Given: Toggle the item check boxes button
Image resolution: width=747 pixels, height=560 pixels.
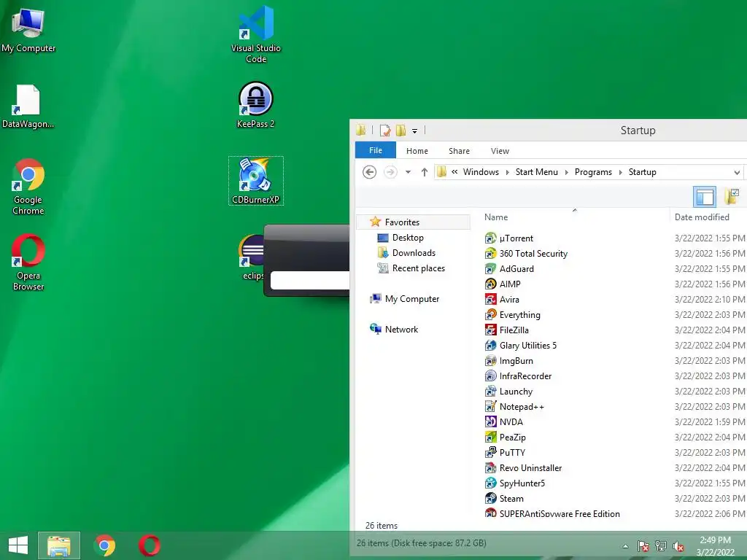Looking at the screenshot, I should point(731,196).
